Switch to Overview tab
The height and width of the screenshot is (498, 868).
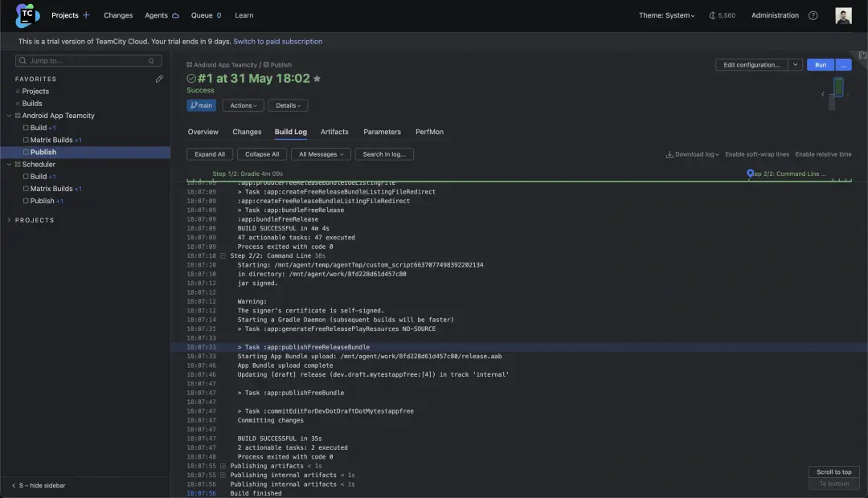click(x=203, y=132)
